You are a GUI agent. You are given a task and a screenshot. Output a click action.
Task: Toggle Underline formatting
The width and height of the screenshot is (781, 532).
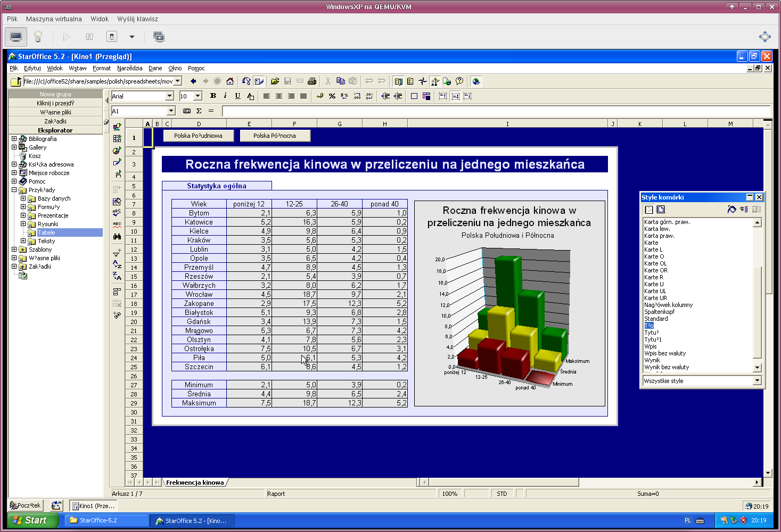pyautogui.click(x=238, y=96)
